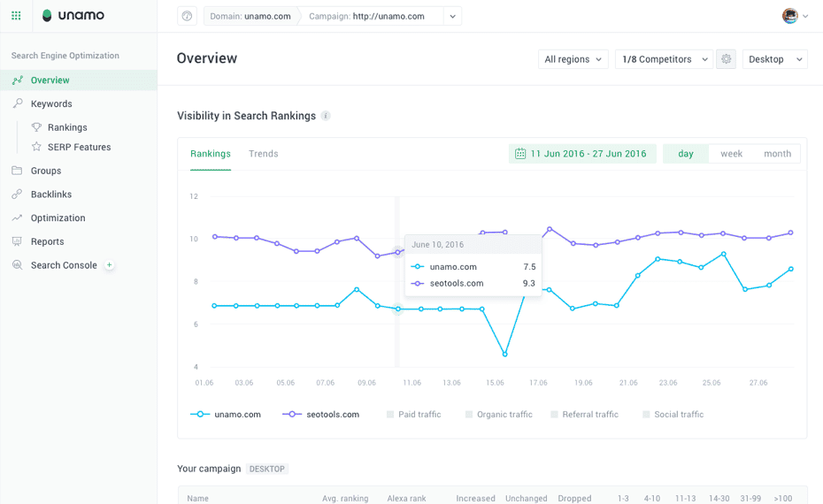Select the day granularity toggle
The height and width of the screenshot is (504, 823).
click(686, 154)
